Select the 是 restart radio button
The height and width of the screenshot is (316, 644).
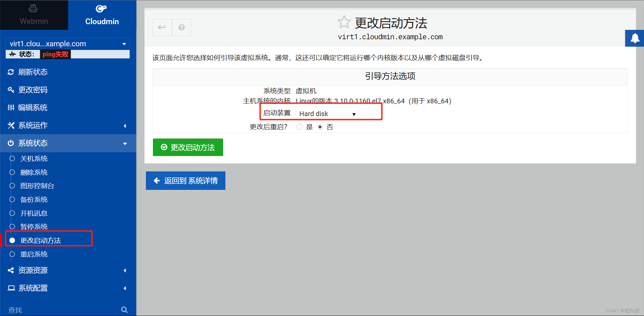coord(300,127)
